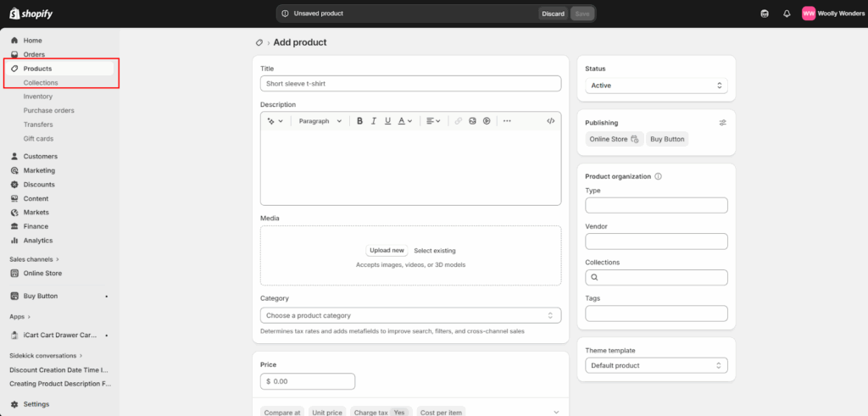This screenshot has height=416, width=868.
Task: Open Inventory from the sidebar
Action: pyautogui.click(x=38, y=97)
